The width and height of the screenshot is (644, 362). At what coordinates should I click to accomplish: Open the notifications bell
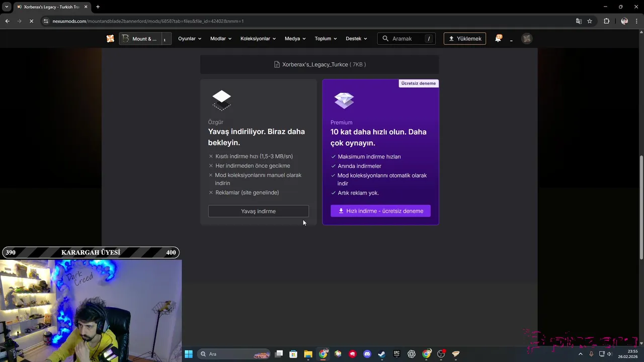(498, 39)
